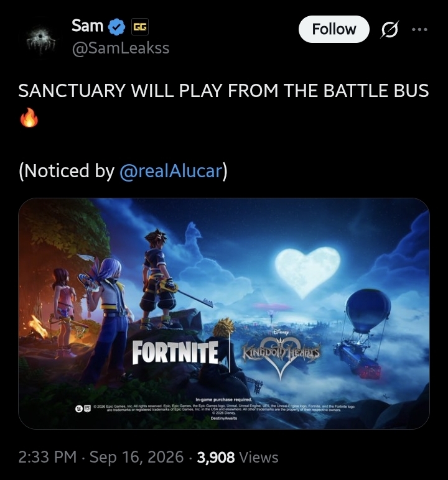This screenshot has height=480, width=448.
Task: Follow the SamLeakss account
Action: 334,29
